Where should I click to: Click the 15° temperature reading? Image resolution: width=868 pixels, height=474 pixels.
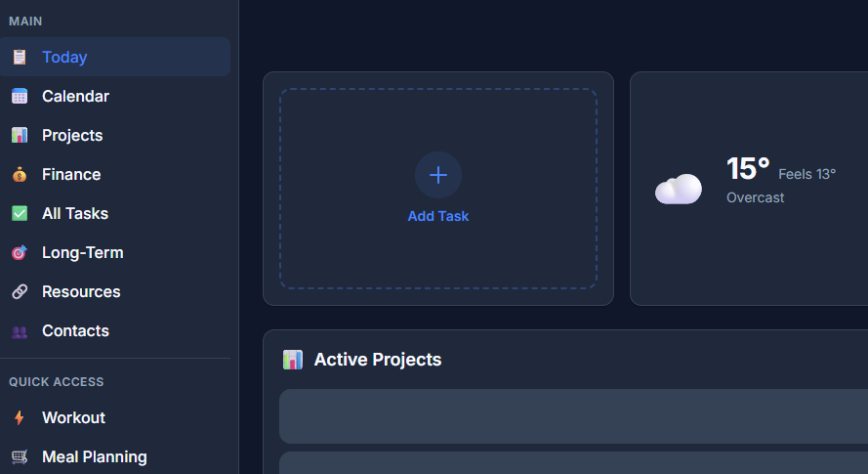(748, 169)
